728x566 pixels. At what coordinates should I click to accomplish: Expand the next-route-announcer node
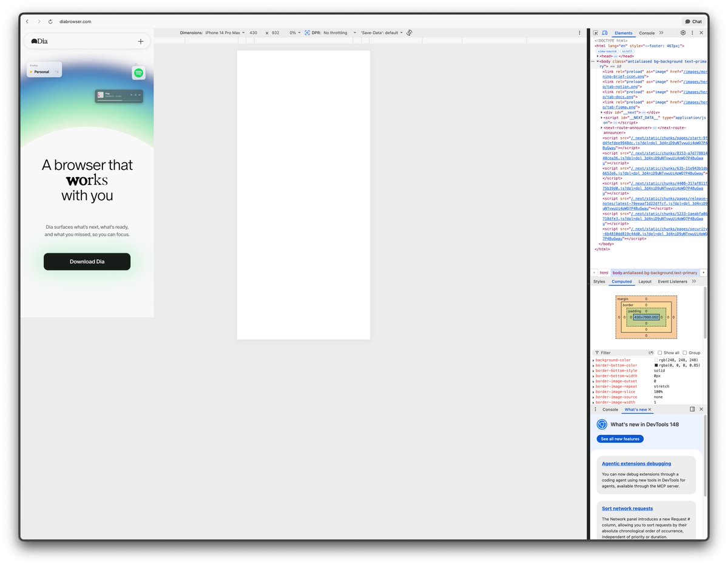(602, 127)
